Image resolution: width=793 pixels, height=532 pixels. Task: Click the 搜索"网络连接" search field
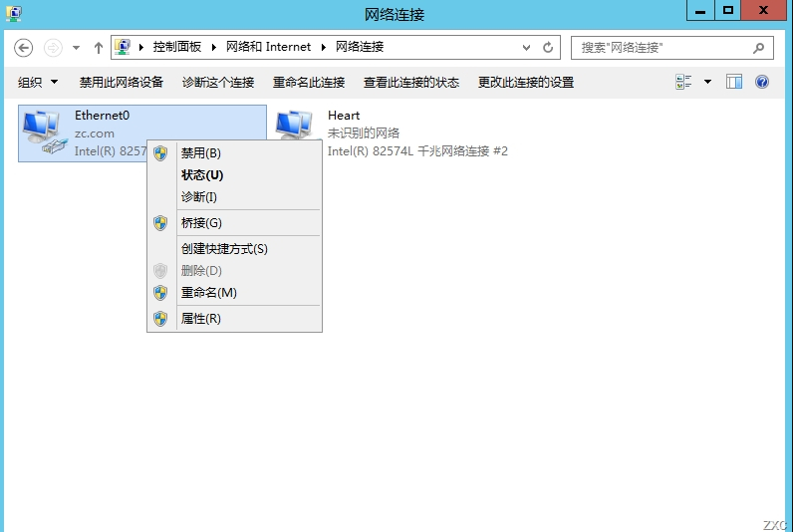pos(662,48)
